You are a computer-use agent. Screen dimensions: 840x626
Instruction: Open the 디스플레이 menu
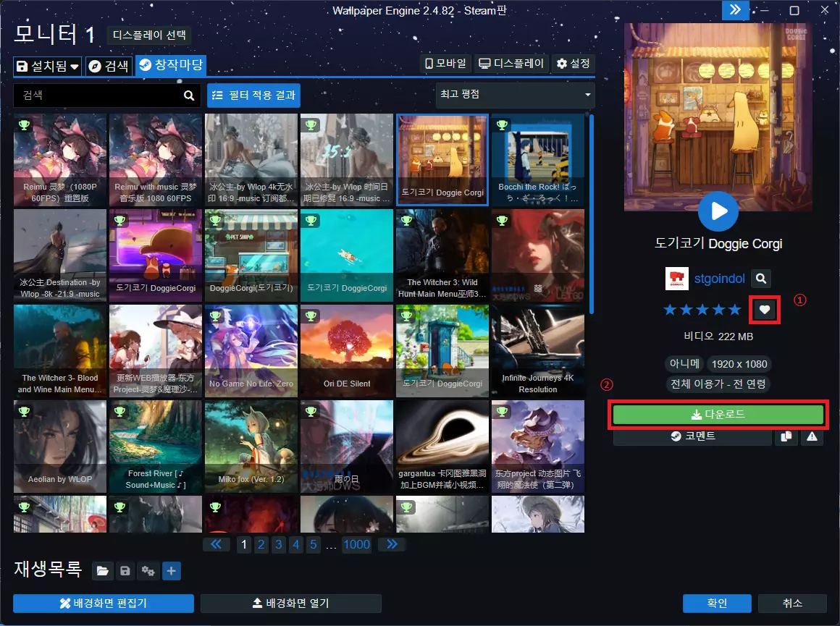pyautogui.click(x=511, y=64)
